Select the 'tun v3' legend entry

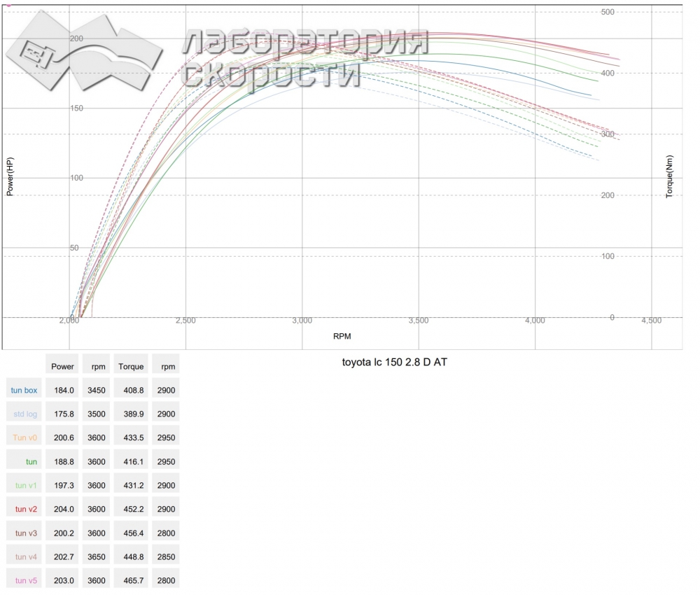[26, 533]
